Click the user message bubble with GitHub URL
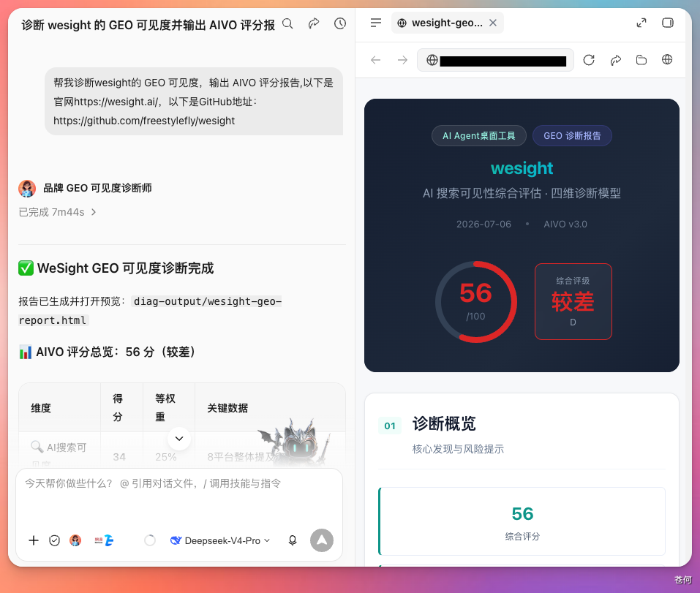 194,102
